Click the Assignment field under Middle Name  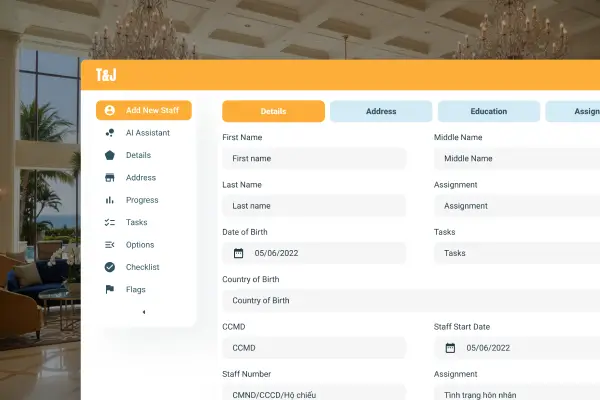[517, 206]
